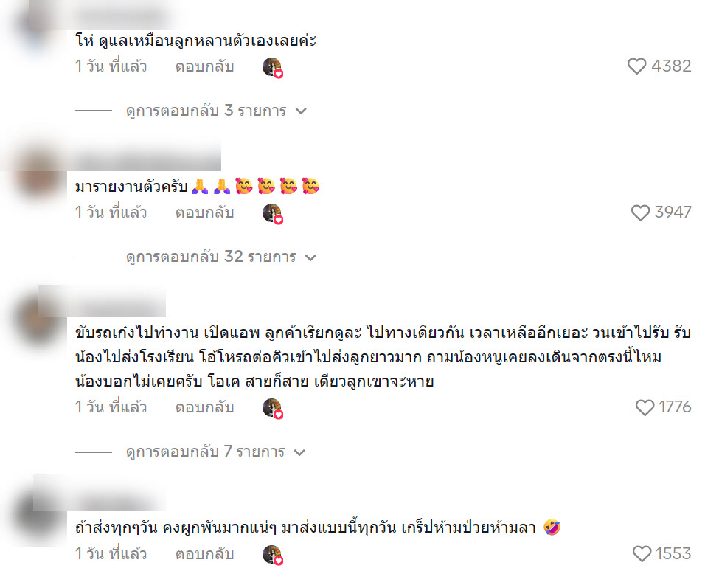Click creator-liked badge on long comment
Image resolution: width=705 pixels, height=588 pixels.
272,408
